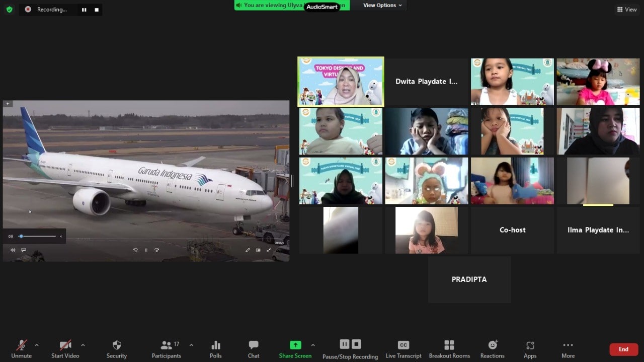Expand video options caret beside Start Video
The width and height of the screenshot is (644, 362).
(83, 345)
